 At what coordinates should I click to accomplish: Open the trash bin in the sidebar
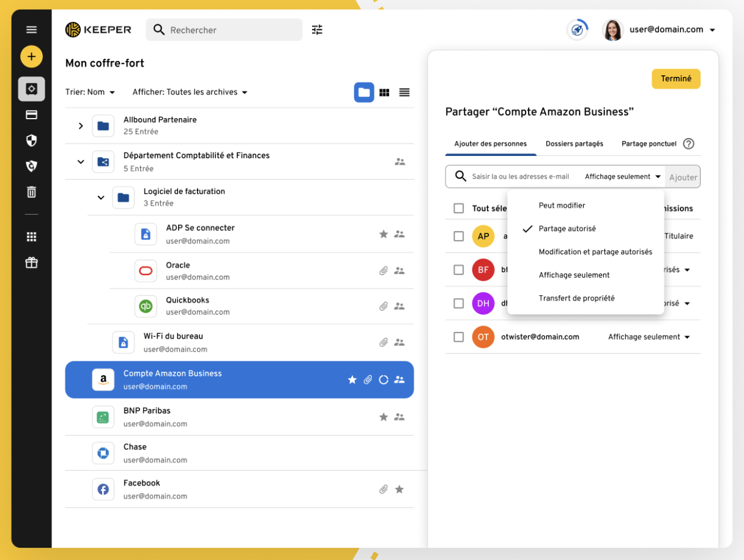31,192
